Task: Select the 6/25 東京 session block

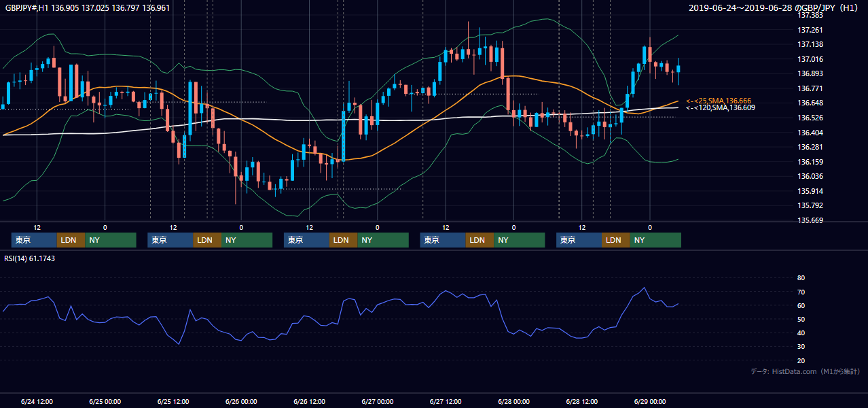Action: click(x=170, y=240)
